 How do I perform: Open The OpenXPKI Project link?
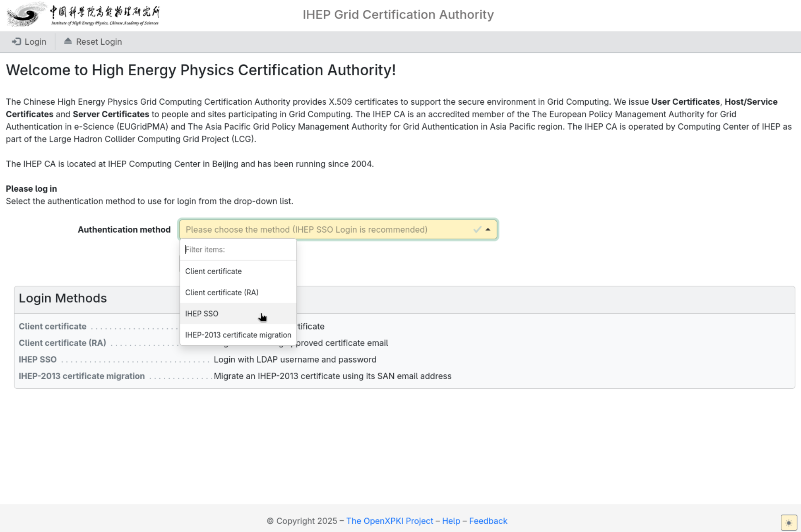(x=390, y=521)
